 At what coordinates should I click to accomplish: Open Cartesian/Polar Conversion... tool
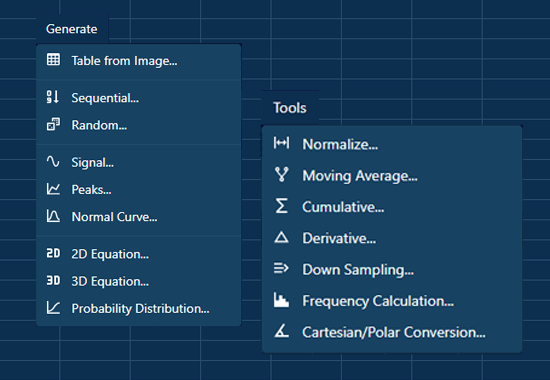click(x=392, y=332)
